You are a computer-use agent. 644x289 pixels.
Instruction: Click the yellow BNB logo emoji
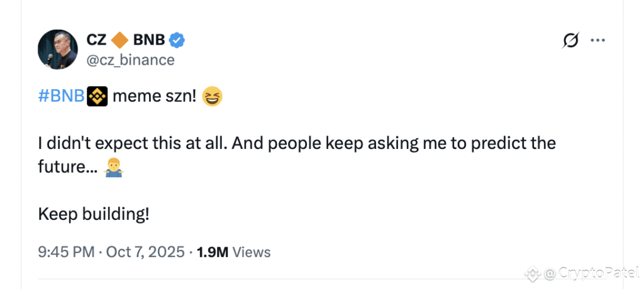coord(97,97)
